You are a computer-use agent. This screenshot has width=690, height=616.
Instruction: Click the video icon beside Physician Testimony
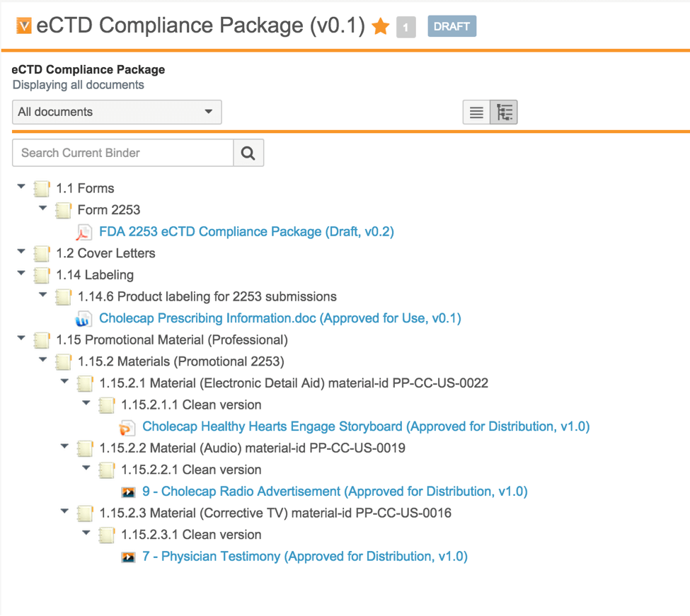(128, 557)
